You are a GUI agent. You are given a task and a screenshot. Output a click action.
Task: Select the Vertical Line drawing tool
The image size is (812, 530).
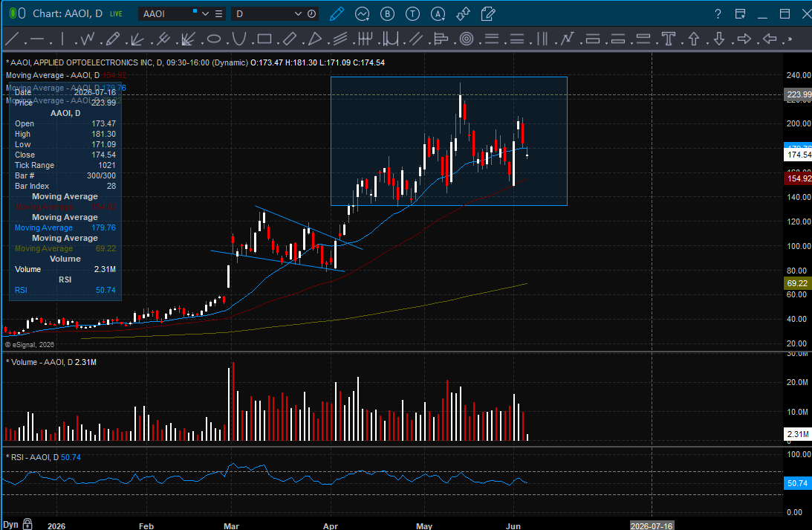pos(62,39)
